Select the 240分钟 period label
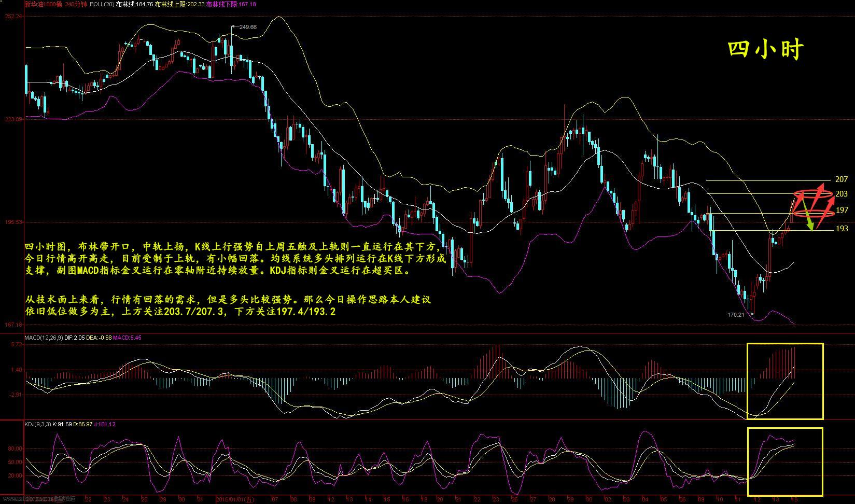Viewport: 855px width, 504px height. (76, 4)
